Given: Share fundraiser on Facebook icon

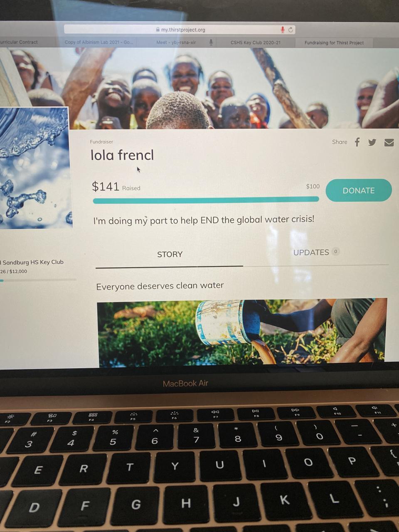Looking at the screenshot, I should tap(357, 142).
